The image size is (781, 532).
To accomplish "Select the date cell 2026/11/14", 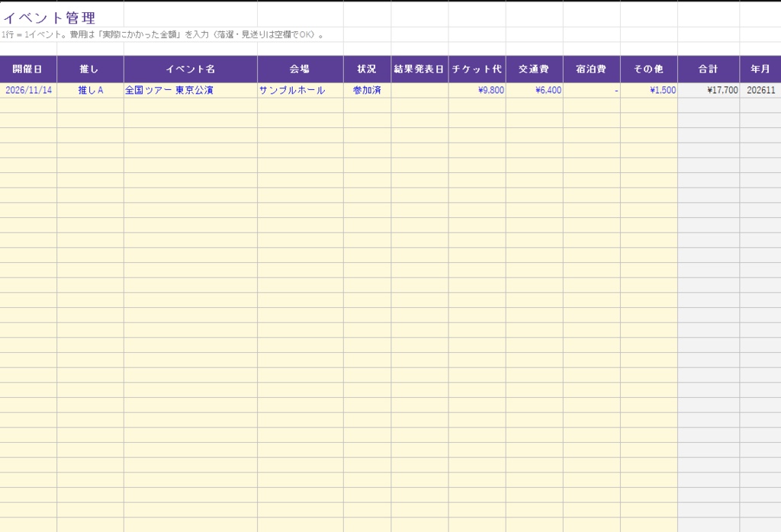I will pyautogui.click(x=28, y=90).
